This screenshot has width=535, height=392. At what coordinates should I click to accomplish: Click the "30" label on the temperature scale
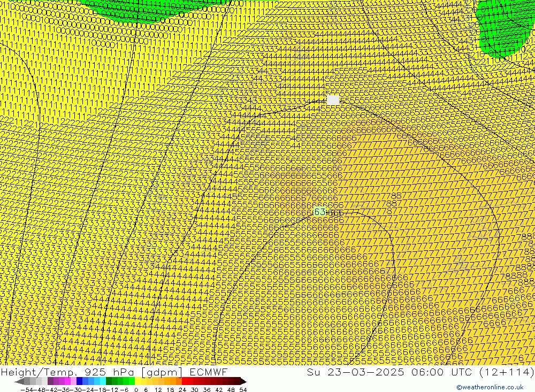pyautogui.click(x=195, y=390)
